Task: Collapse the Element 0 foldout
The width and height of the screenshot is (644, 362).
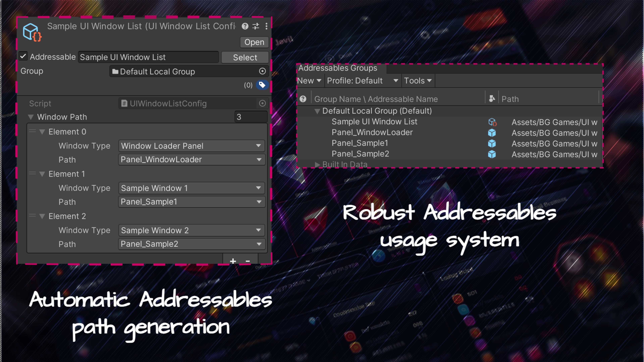Action: [x=42, y=132]
